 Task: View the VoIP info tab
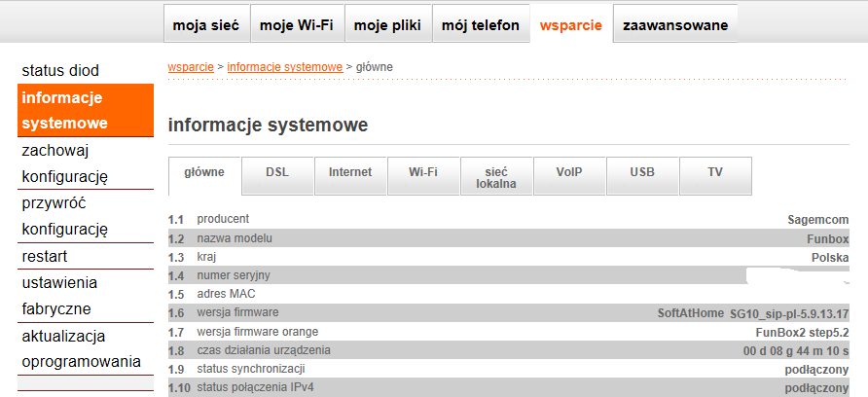pos(569,172)
